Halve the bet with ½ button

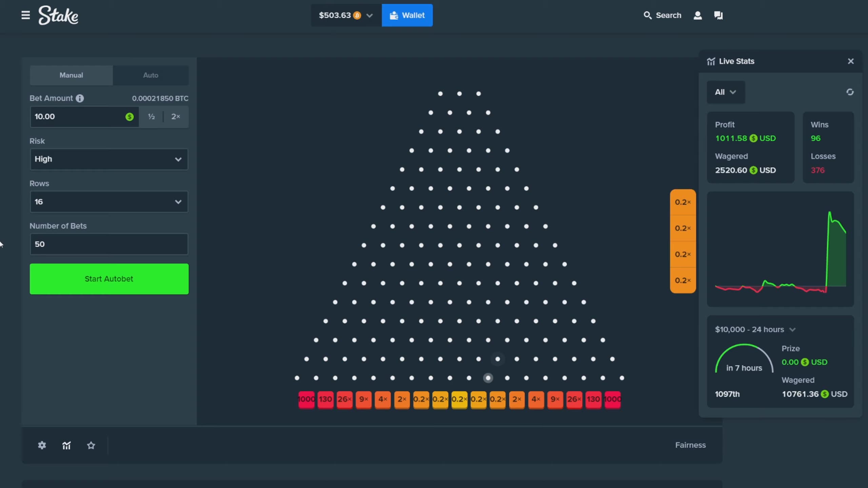click(151, 117)
